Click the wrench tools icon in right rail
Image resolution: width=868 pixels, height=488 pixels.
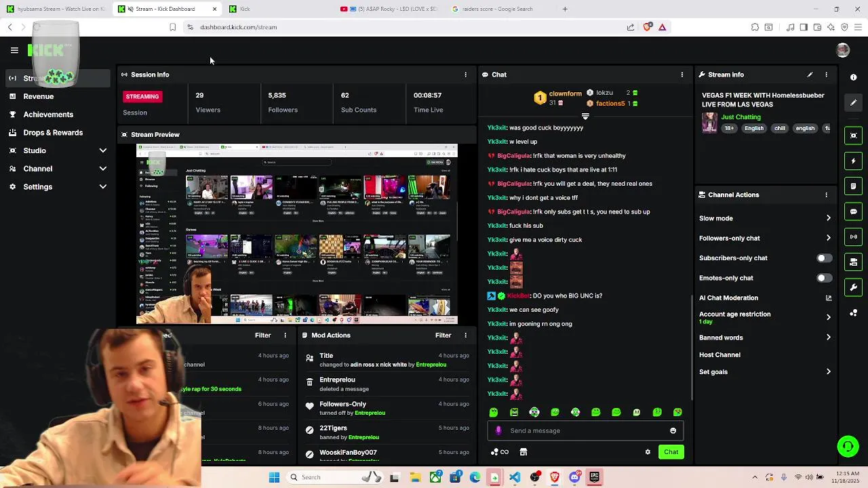pyautogui.click(x=854, y=287)
